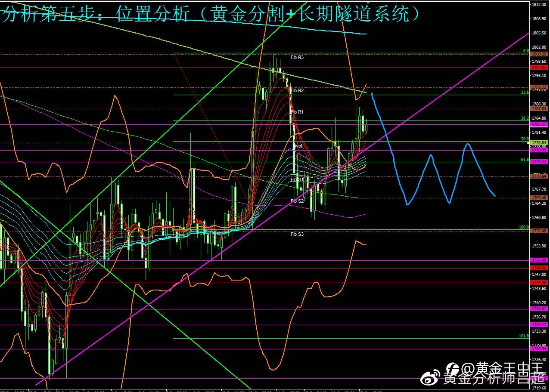Click the 1781.40 axis price value
Viewport: 550px width, 392px height.
[540, 133]
